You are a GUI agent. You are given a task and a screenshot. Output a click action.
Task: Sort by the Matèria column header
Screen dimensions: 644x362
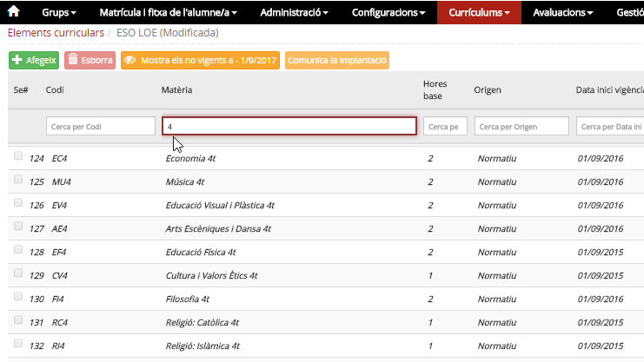click(x=176, y=90)
